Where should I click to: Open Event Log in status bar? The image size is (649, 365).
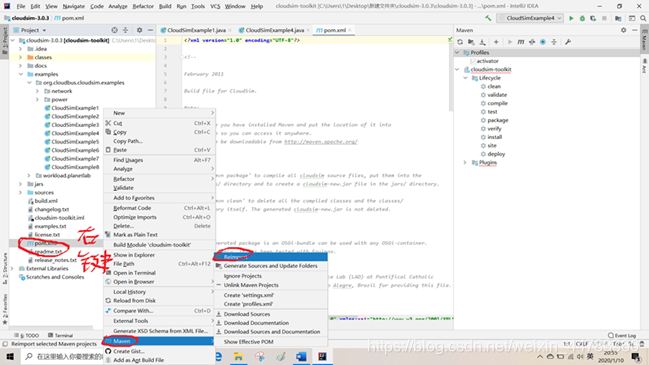click(622, 336)
